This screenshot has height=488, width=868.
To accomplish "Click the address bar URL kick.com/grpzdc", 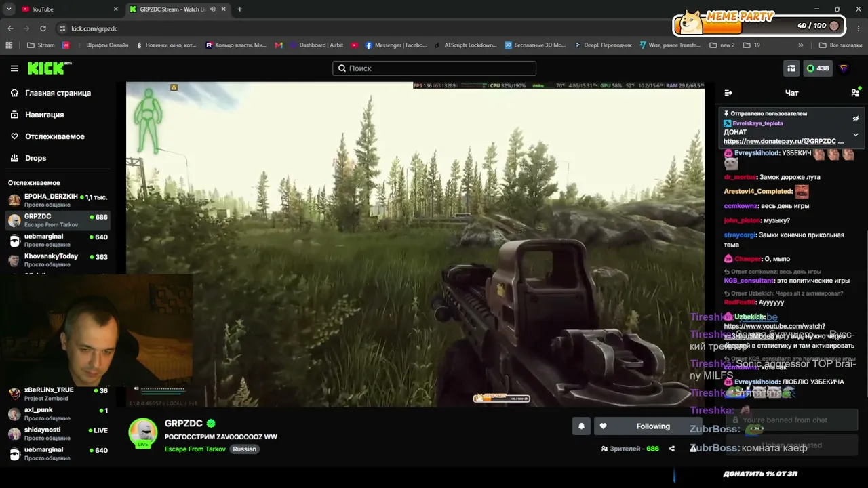I will 95,28.
